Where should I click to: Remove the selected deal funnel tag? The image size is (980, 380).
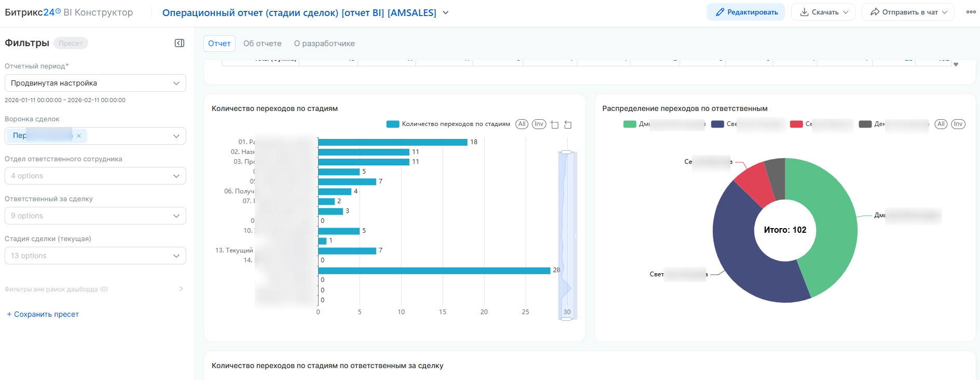point(79,136)
